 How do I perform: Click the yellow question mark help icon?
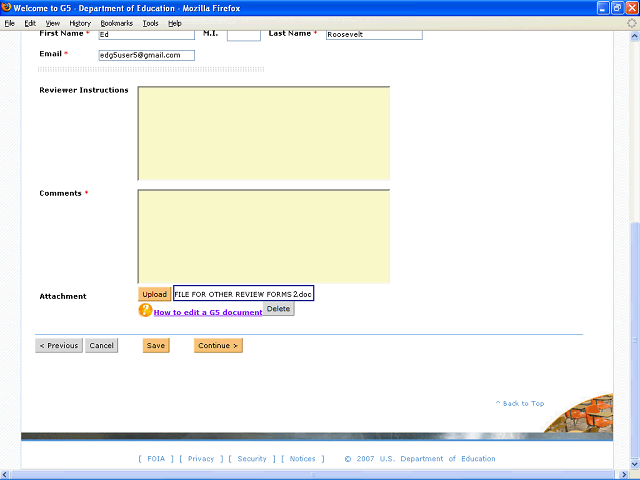pos(145,310)
